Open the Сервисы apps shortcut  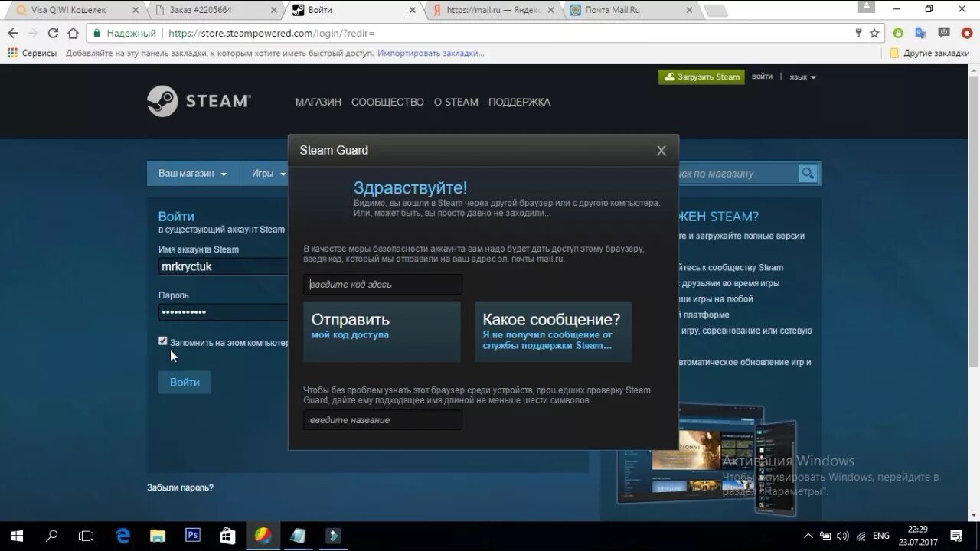(32, 53)
